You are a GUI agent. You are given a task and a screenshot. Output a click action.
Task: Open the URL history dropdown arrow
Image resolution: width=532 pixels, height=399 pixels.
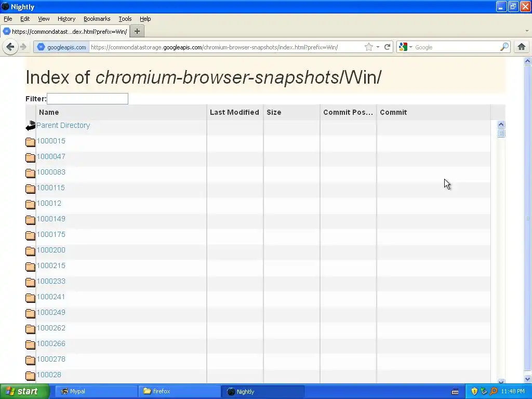(x=378, y=47)
